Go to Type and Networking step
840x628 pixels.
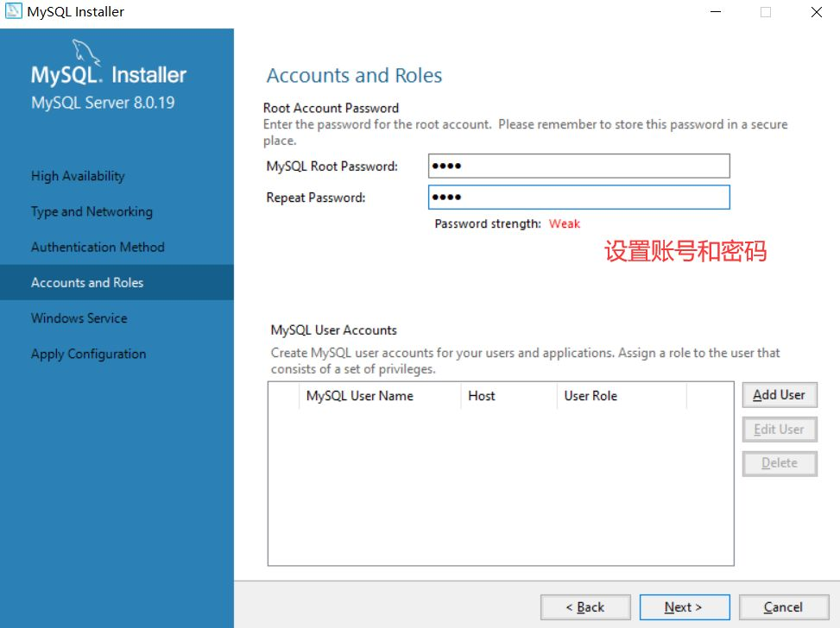point(92,211)
